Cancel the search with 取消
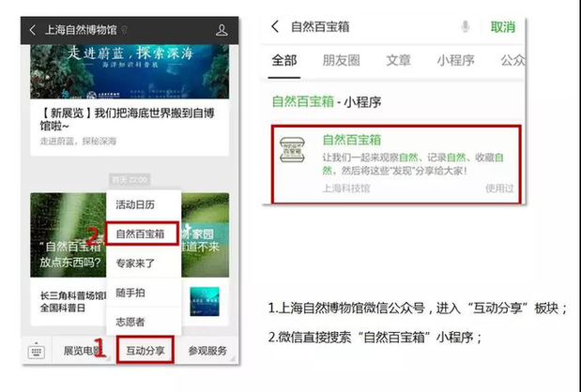Screen dimensions: 581x392 point(503,27)
